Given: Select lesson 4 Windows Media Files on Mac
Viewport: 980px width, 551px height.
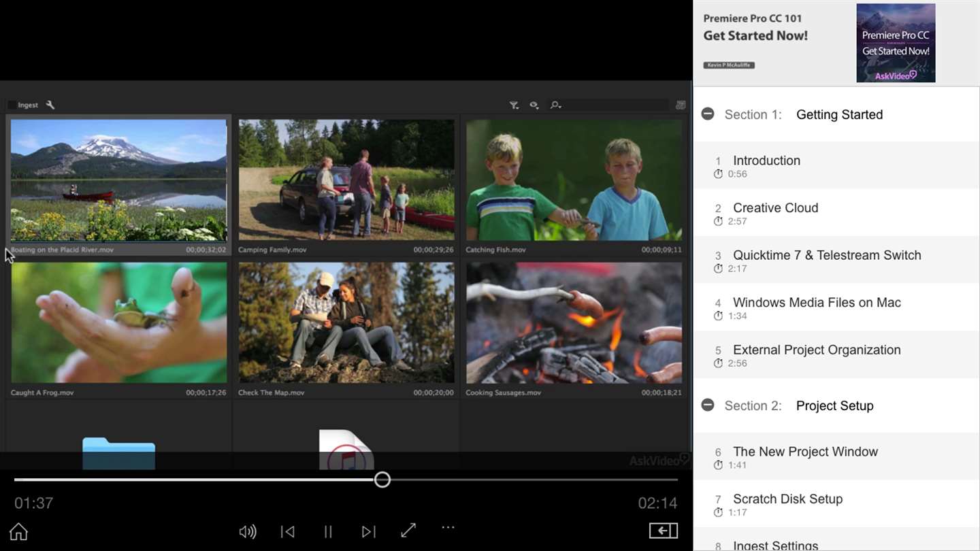Looking at the screenshot, I should click(836, 307).
